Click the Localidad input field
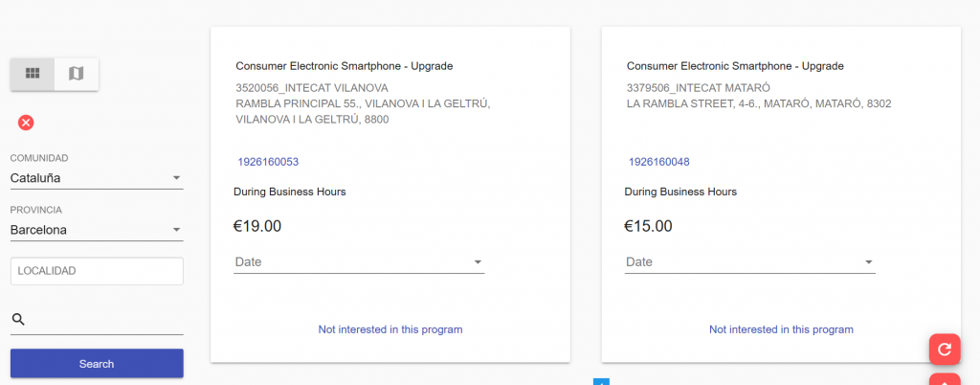The height and width of the screenshot is (385, 980). pyautogui.click(x=96, y=271)
